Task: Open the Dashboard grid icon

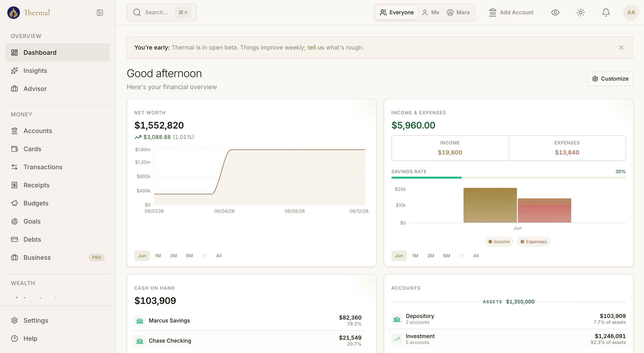Action: pyautogui.click(x=14, y=52)
